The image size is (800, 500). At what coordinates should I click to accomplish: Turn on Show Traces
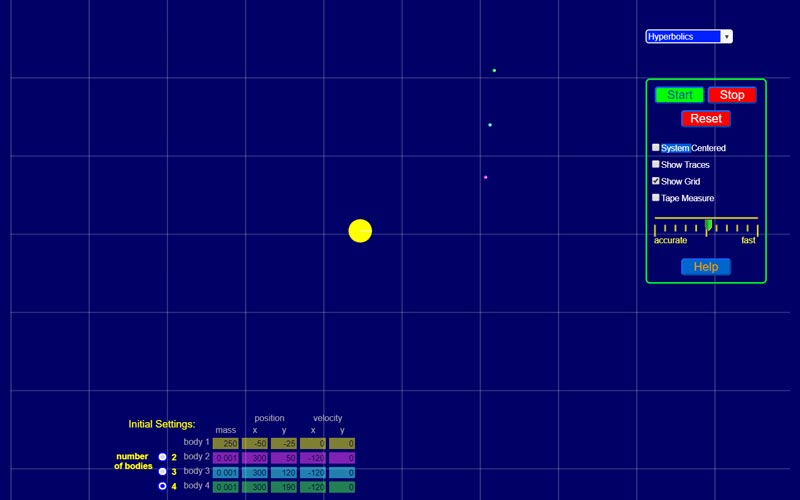[656, 164]
